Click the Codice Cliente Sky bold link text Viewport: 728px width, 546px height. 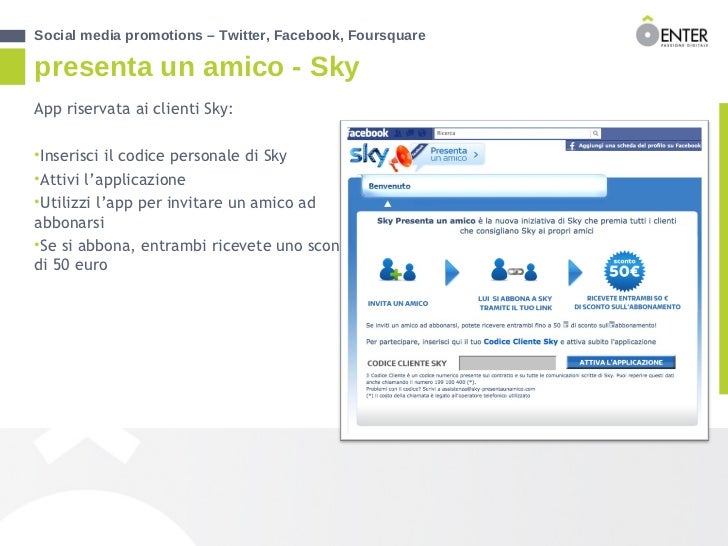pos(520,341)
